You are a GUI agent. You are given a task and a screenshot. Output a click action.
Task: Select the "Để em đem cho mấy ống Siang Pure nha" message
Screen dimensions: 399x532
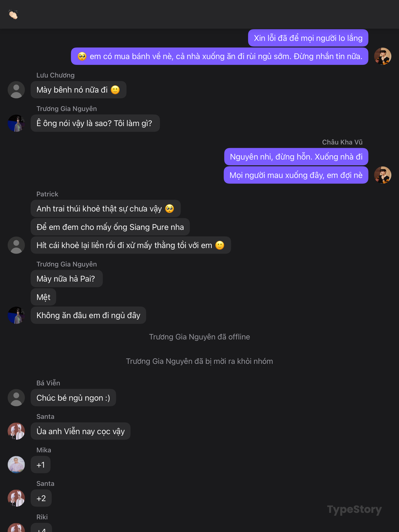tap(110, 227)
